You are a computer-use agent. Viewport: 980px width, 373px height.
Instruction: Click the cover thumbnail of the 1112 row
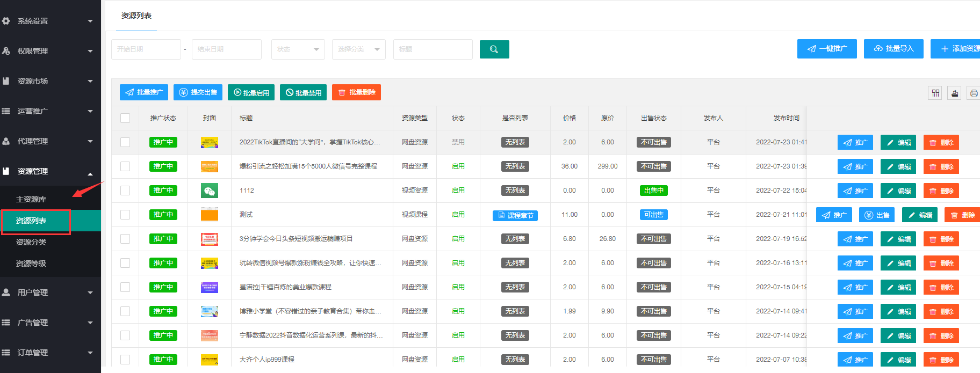(x=209, y=191)
